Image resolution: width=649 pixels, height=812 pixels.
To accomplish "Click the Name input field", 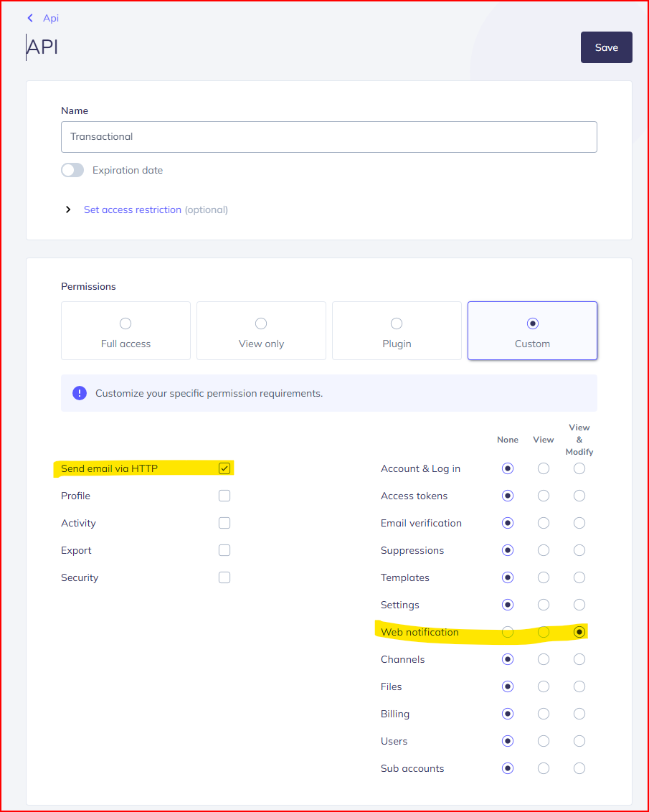I will tap(328, 136).
